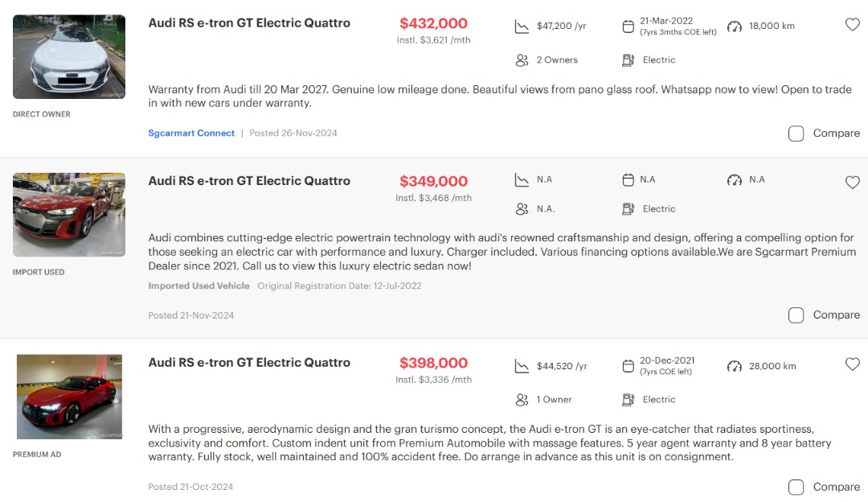
Task: Click depreciation icon beside $44,520 /yr
Action: coord(522,367)
